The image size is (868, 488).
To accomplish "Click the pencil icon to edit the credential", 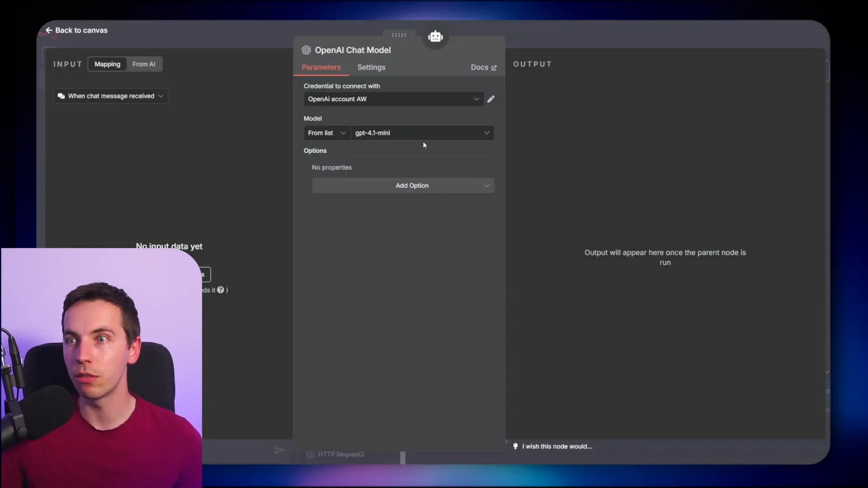I will point(491,99).
